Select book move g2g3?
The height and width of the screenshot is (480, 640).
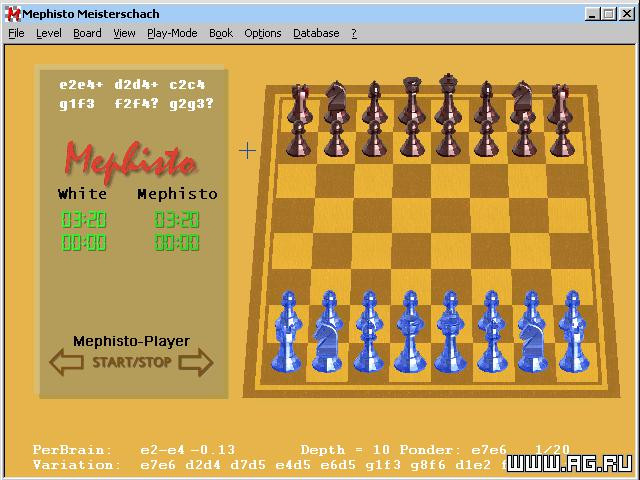click(x=191, y=104)
